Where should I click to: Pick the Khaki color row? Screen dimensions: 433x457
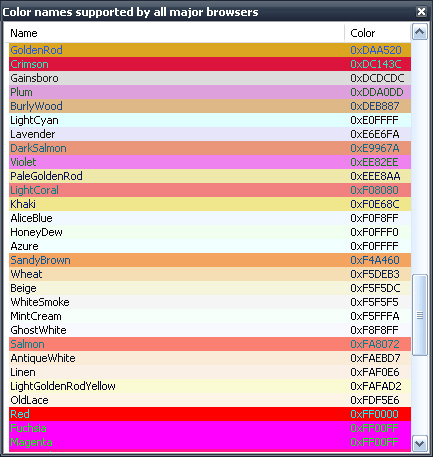point(210,204)
